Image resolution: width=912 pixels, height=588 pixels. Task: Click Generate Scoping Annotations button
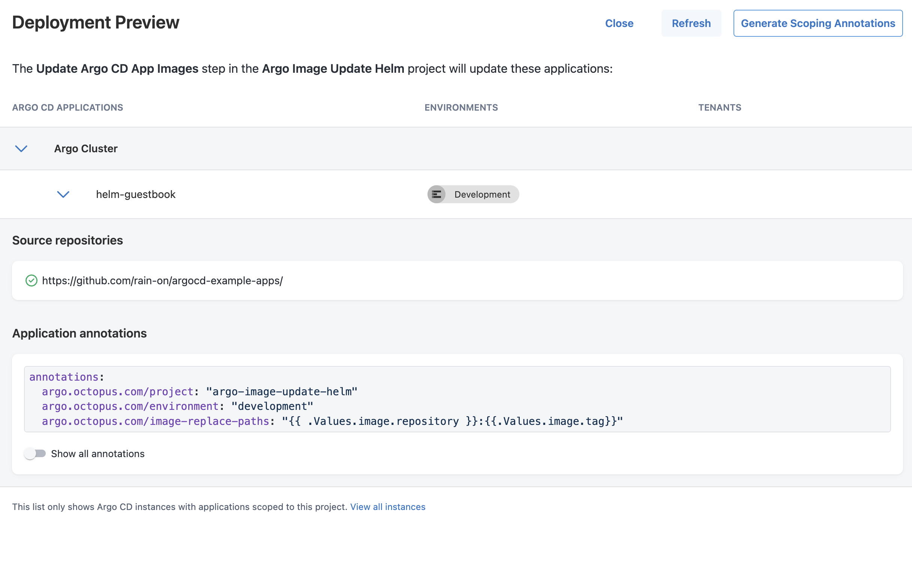(818, 23)
